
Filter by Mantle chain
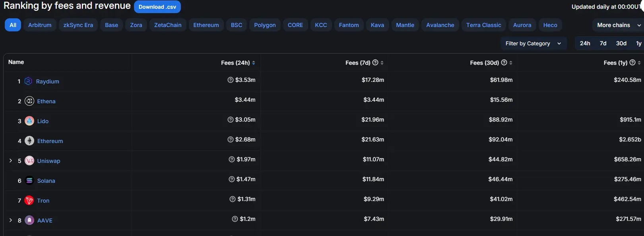pyautogui.click(x=405, y=25)
